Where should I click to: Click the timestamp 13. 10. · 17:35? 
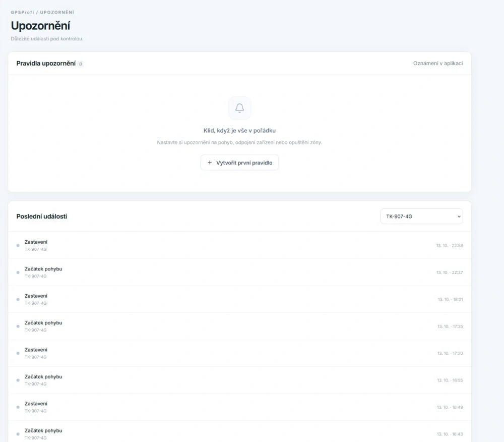click(450, 326)
